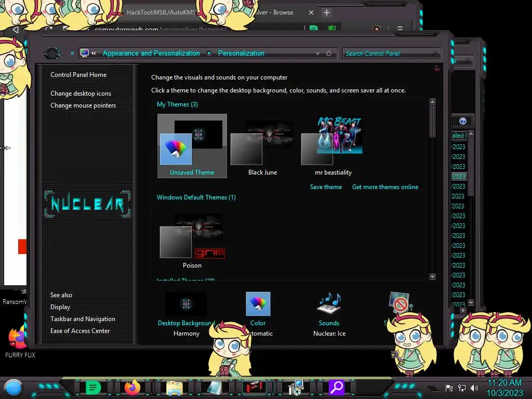Click the search magnifier in Control Panel

click(x=435, y=54)
